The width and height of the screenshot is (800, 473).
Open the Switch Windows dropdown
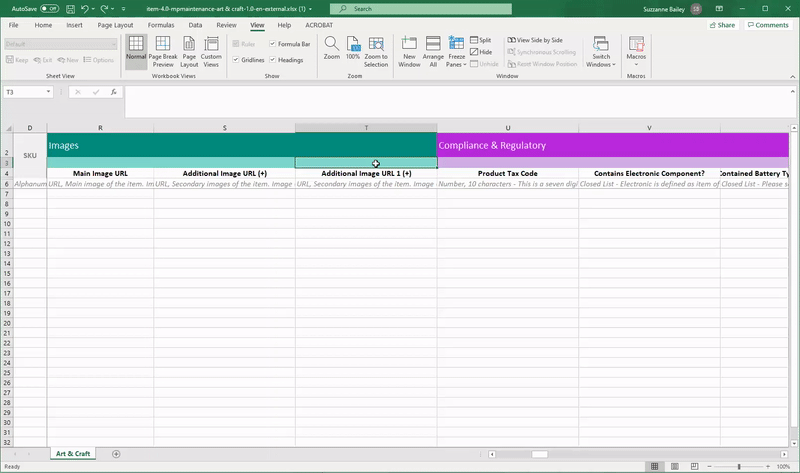(601, 52)
